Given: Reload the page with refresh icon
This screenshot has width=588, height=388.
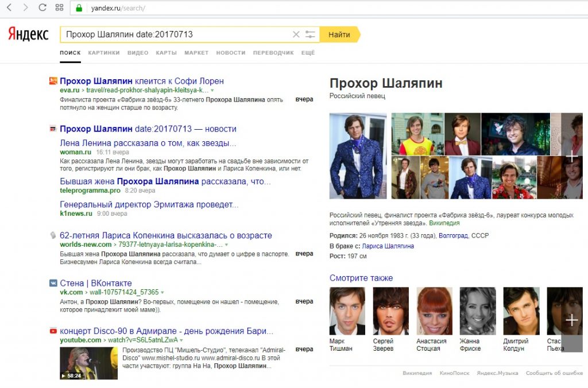Looking at the screenshot, I should pos(42,8).
